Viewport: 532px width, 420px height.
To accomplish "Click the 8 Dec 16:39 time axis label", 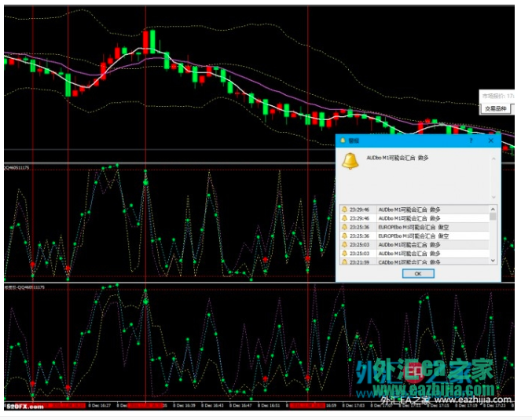I will (185, 405).
